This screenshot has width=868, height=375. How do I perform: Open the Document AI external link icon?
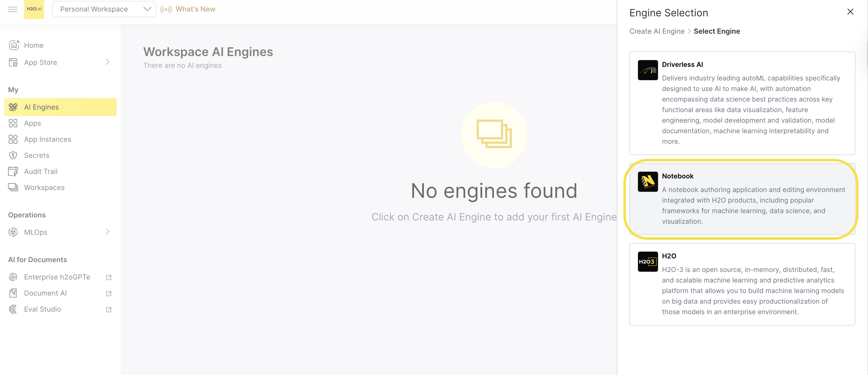108,293
